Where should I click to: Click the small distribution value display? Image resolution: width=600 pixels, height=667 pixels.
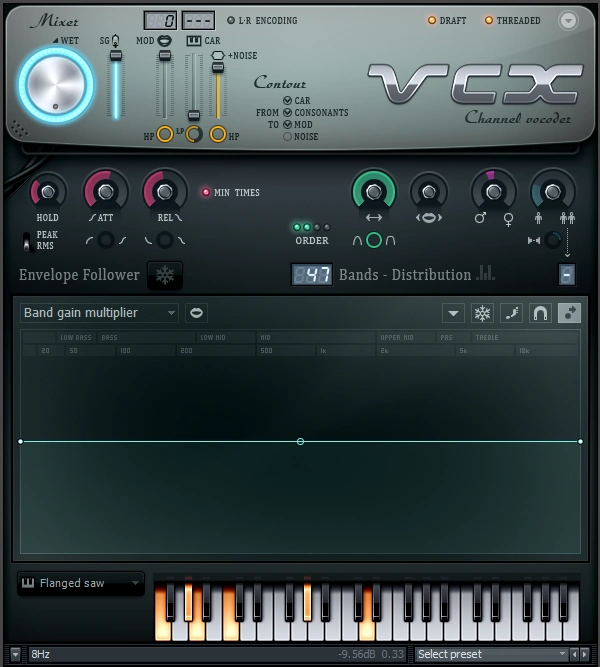pos(566,275)
